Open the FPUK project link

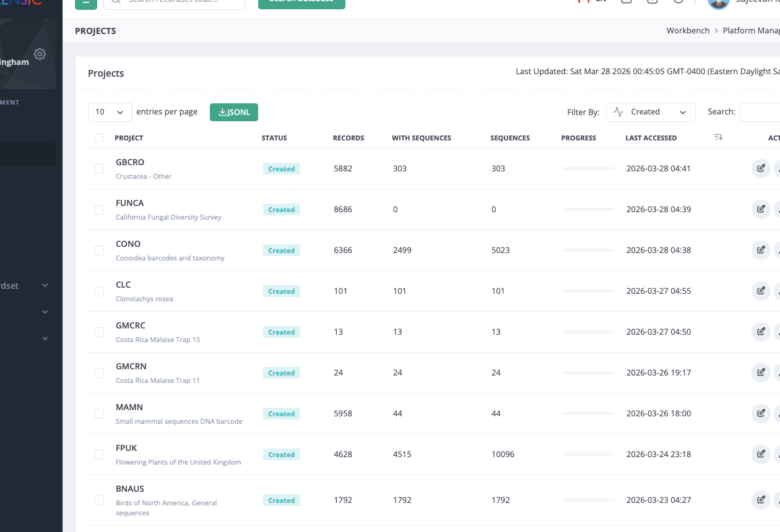126,448
